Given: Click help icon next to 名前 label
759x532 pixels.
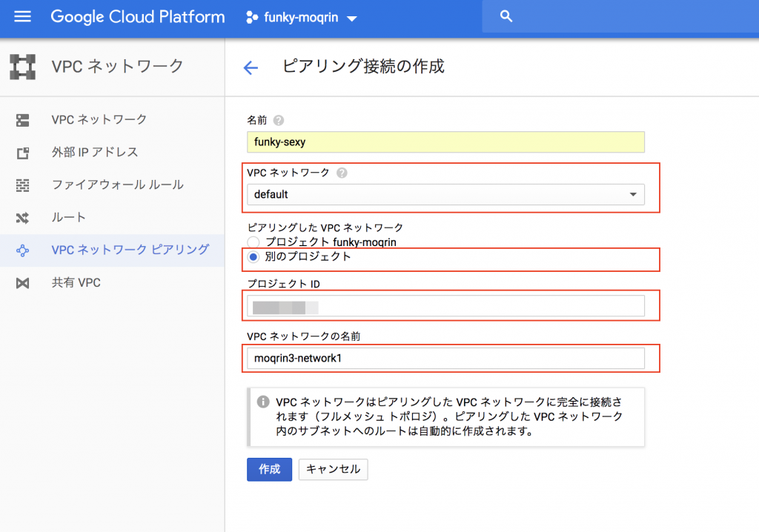Looking at the screenshot, I should [x=279, y=120].
